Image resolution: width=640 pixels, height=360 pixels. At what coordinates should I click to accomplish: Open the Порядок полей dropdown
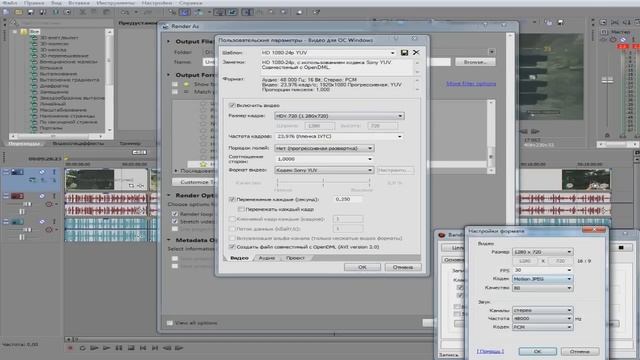pyautogui.click(x=324, y=148)
